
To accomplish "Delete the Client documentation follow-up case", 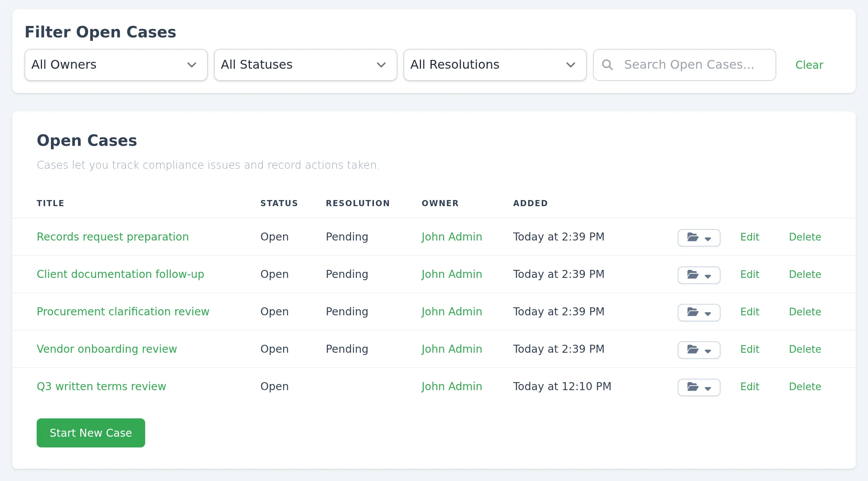I will pos(805,274).
